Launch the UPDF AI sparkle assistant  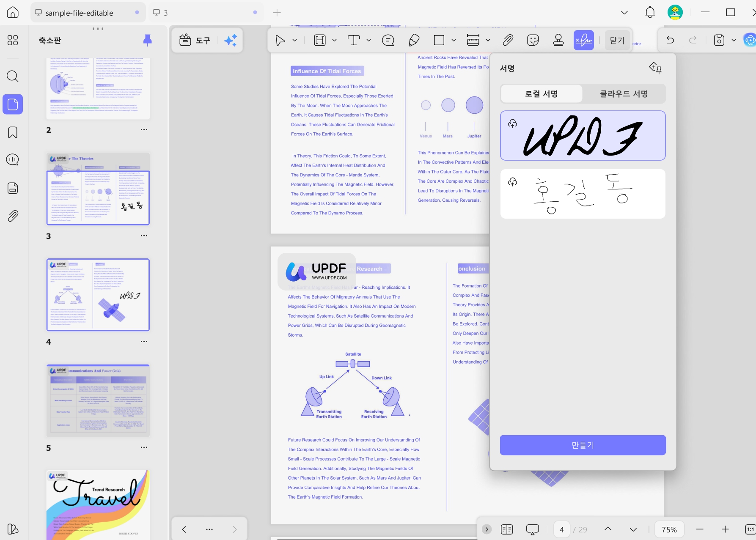[231, 40]
